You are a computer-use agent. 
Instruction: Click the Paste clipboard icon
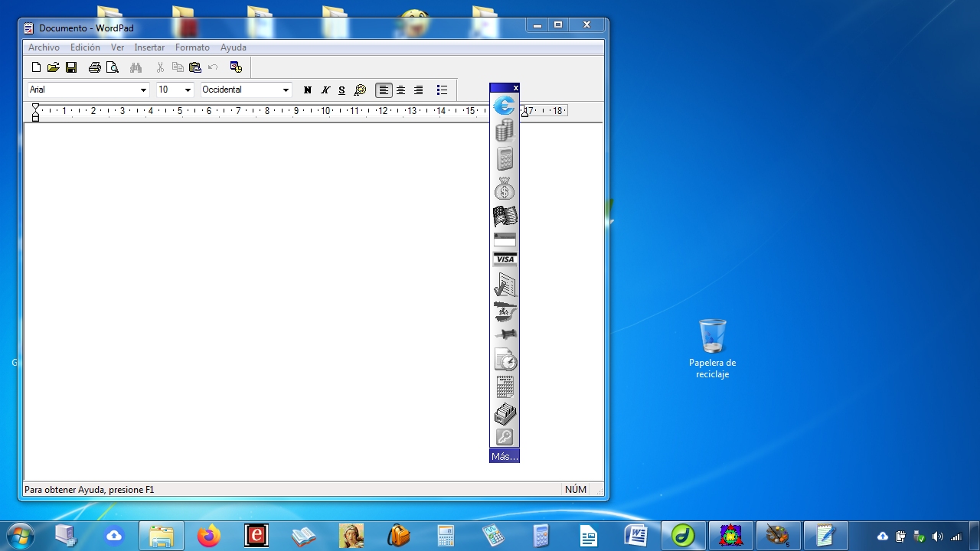195,67
